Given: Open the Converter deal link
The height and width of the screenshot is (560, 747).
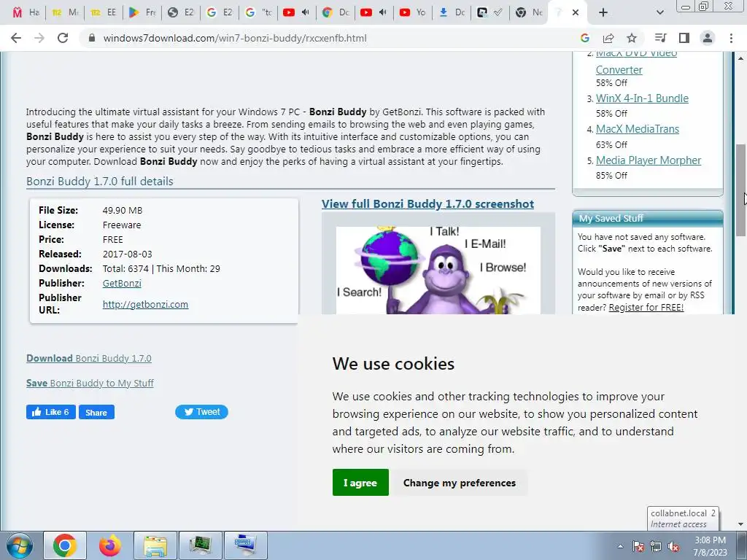Looking at the screenshot, I should coord(619,70).
